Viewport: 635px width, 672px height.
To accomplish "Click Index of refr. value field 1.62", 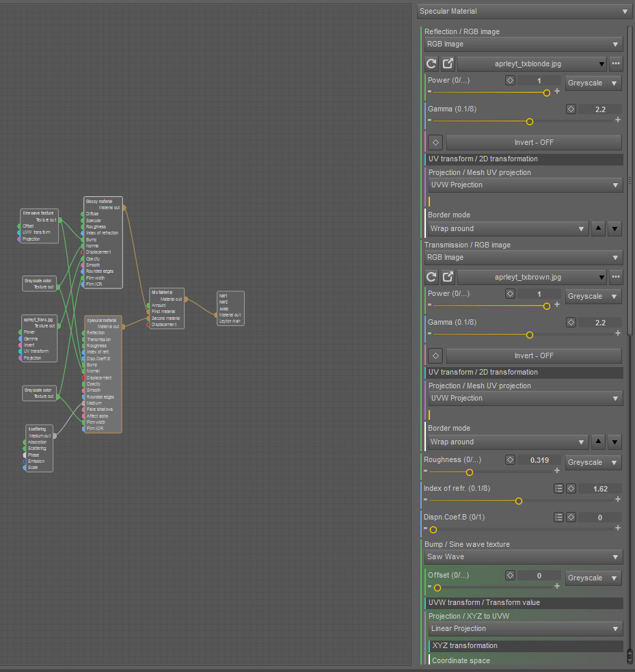I will pos(600,489).
